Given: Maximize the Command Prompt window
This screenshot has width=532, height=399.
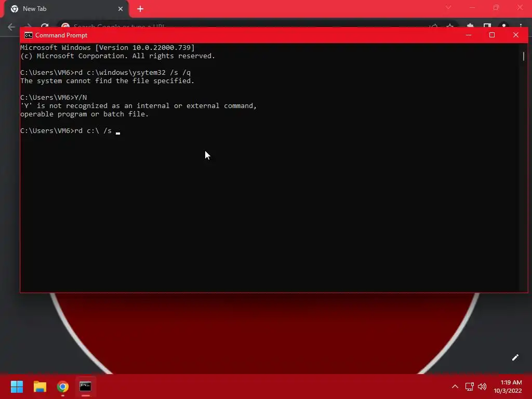Looking at the screenshot, I should tap(491, 35).
